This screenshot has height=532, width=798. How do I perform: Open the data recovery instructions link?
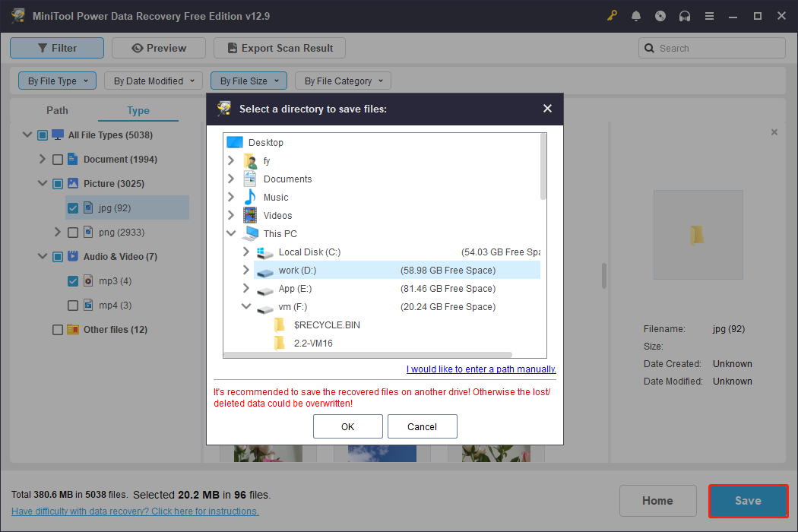pyautogui.click(x=135, y=511)
